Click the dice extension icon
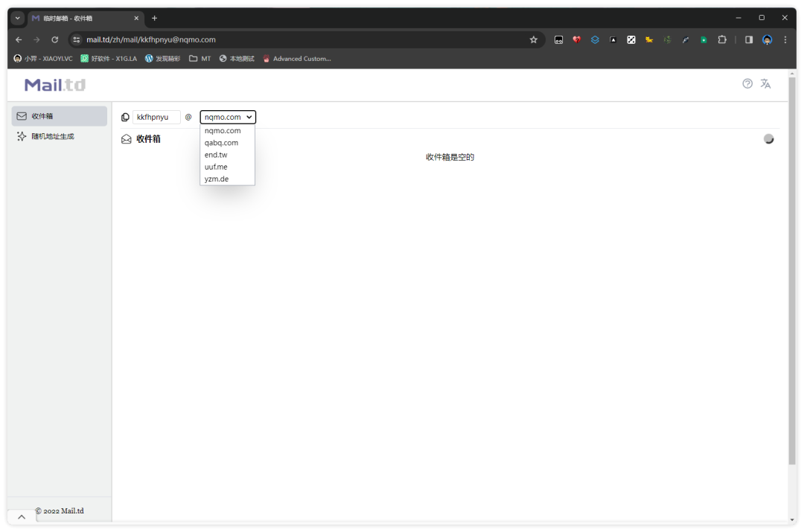Viewport: 804px width, 532px height. (x=631, y=39)
